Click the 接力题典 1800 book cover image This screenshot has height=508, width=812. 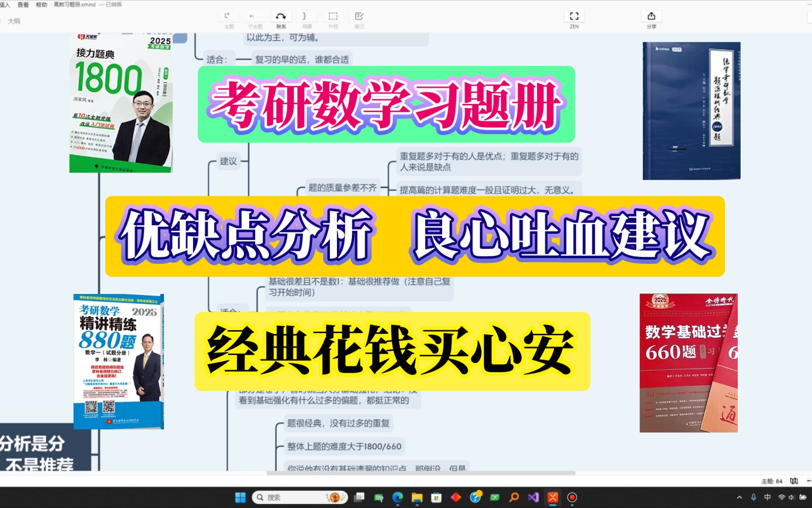[x=121, y=103]
